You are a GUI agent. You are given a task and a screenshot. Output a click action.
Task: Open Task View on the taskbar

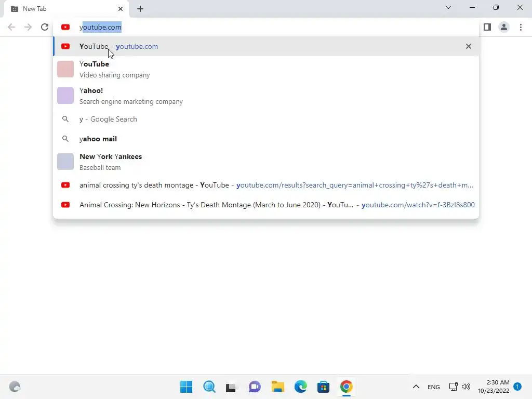click(232, 387)
